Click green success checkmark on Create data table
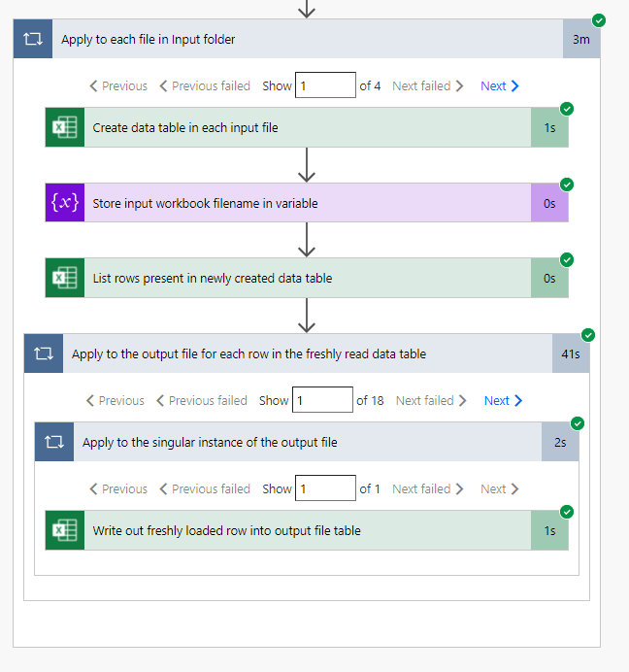 pyautogui.click(x=567, y=109)
